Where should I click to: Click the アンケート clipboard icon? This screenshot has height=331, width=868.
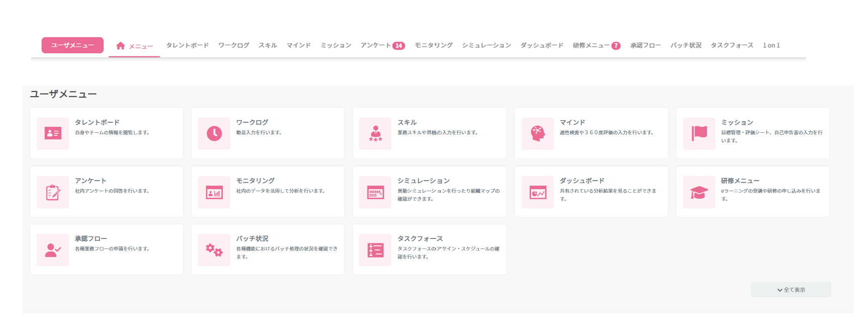(53, 192)
